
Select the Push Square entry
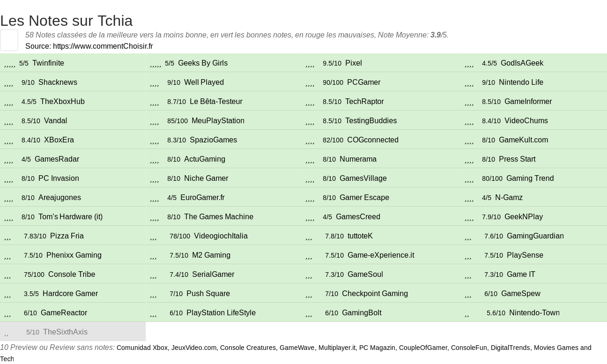(x=208, y=293)
